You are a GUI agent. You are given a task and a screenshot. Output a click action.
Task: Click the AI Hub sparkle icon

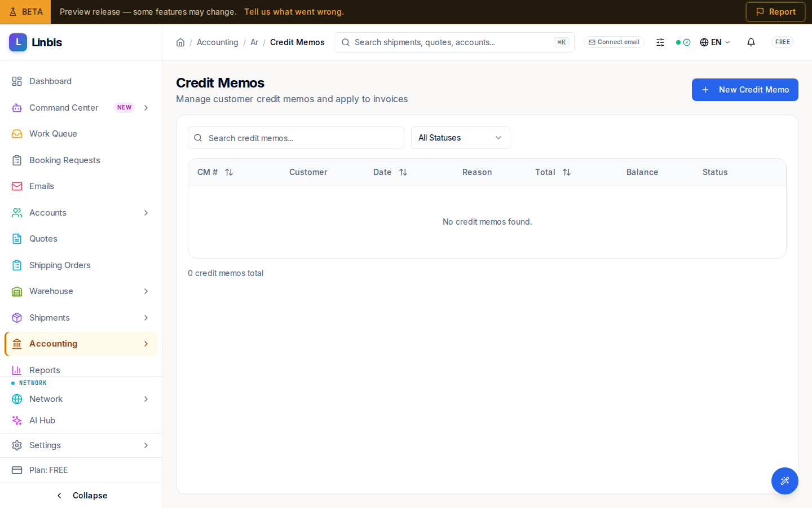[17, 421]
